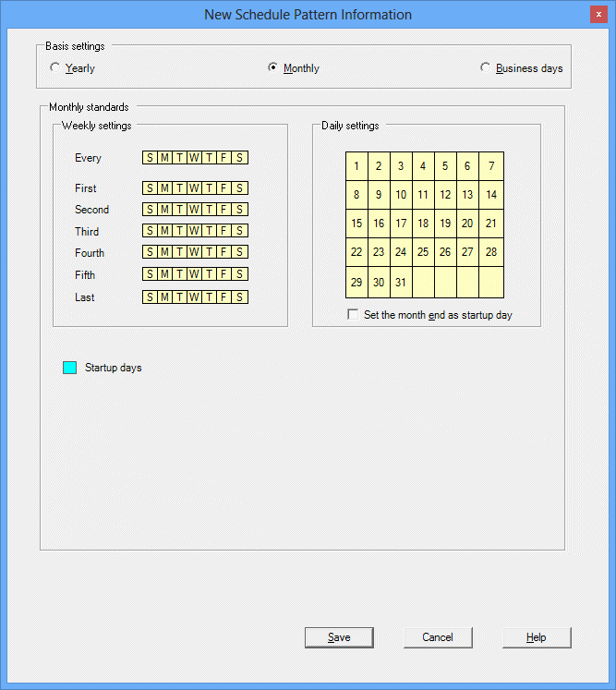Close the New Schedule Pattern Information dialog
The width and height of the screenshot is (616, 690).
(x=598, y=15)
